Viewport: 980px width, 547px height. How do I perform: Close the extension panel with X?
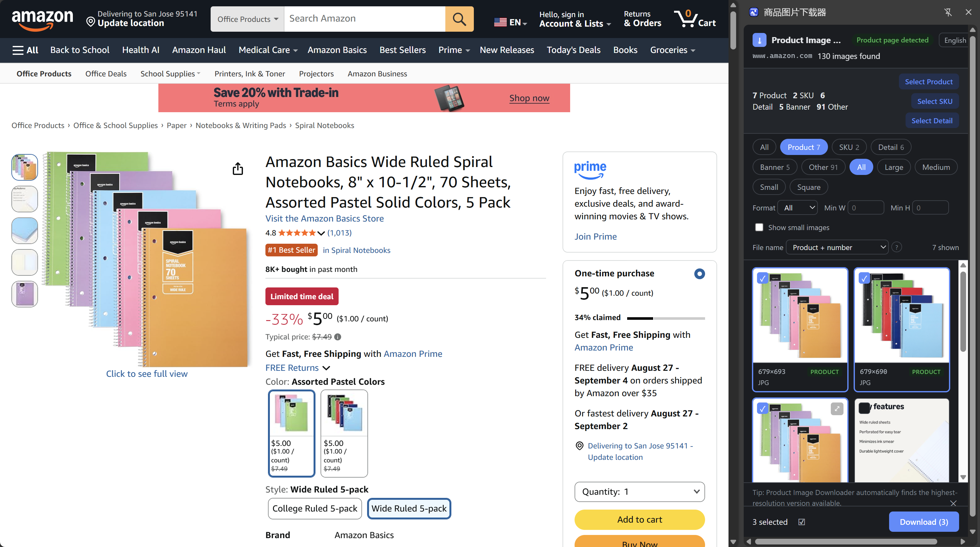pyautogui.click(x=969, y=12)
